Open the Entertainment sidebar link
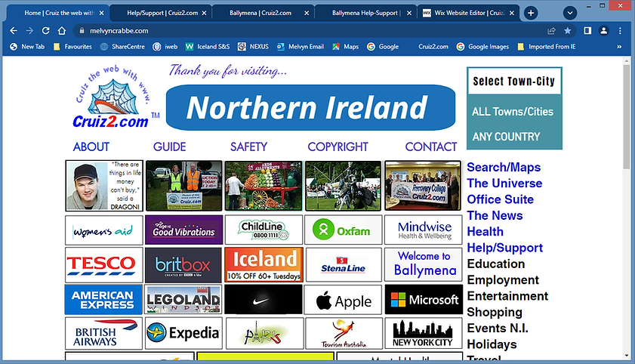The height and width of the screenshot is (364, 635). 507,296
